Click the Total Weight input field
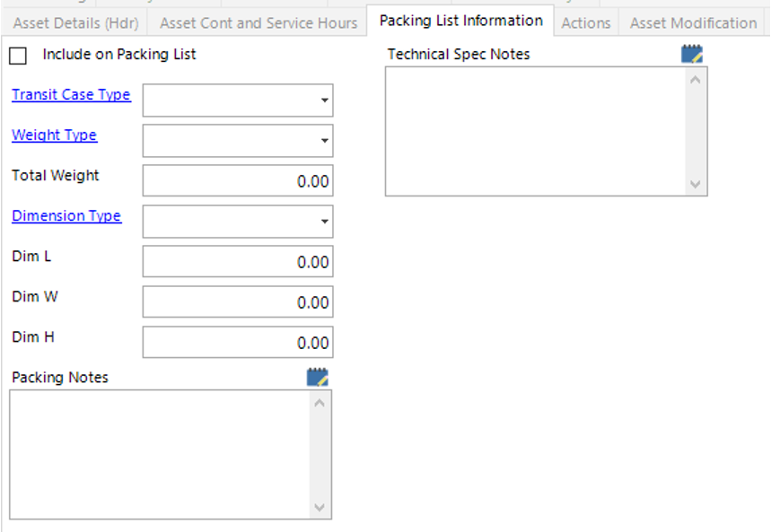771x532 pixels. coord(237,181)
